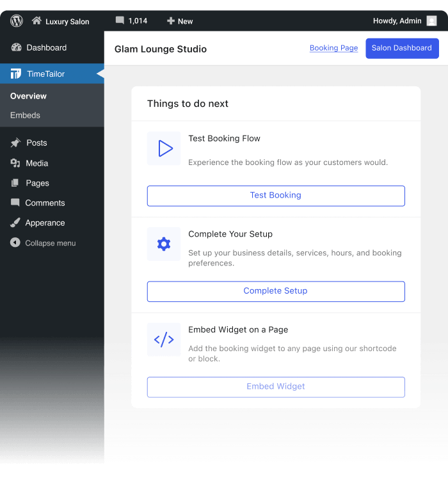Click the Comments icon in sidebar
Screen dimensions: 448x481
pos(15,203)
